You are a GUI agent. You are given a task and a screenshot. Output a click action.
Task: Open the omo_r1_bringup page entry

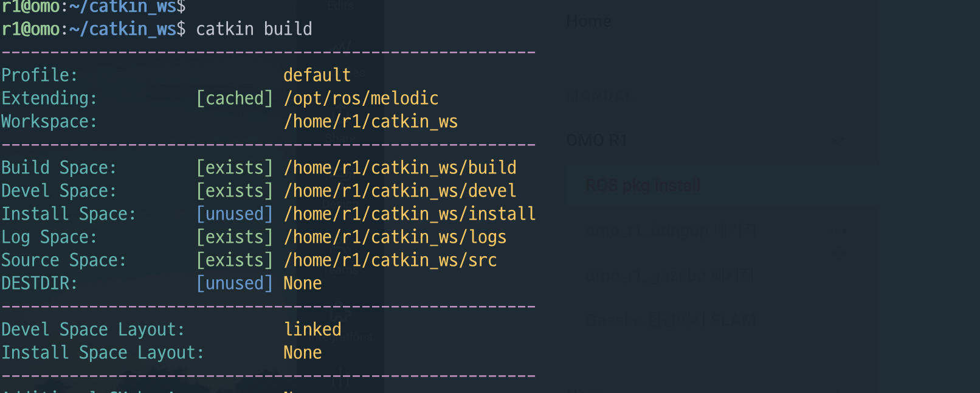[x=671, y=231]
